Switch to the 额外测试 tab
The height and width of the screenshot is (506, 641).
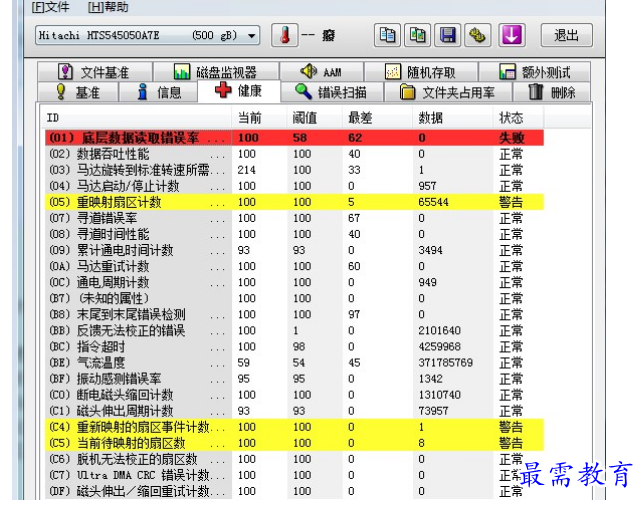(x=535, y=72)
